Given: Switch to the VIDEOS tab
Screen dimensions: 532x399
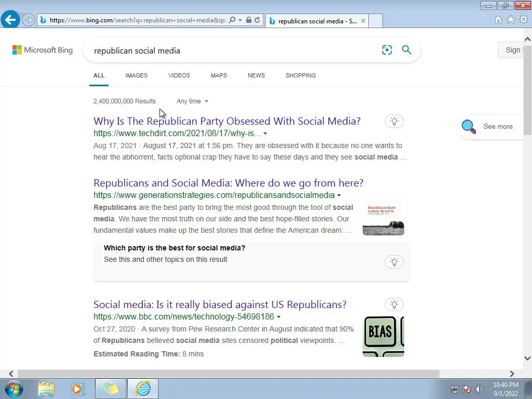Looking at the screenshot, I should (x=179, y=75).
